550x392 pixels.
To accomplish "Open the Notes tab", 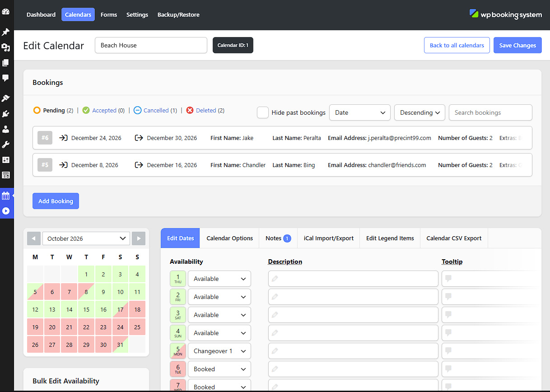I will [278, 238].
